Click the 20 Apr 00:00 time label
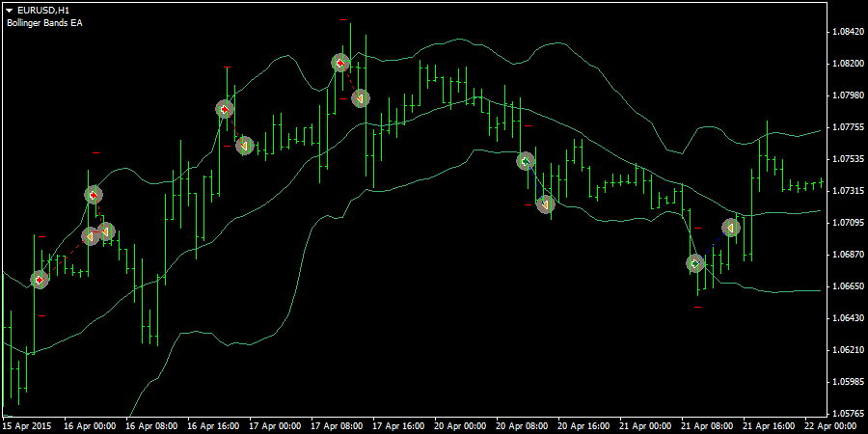This screenshot has height=434, width=868. pyautogui.click(x=462, y=426)
